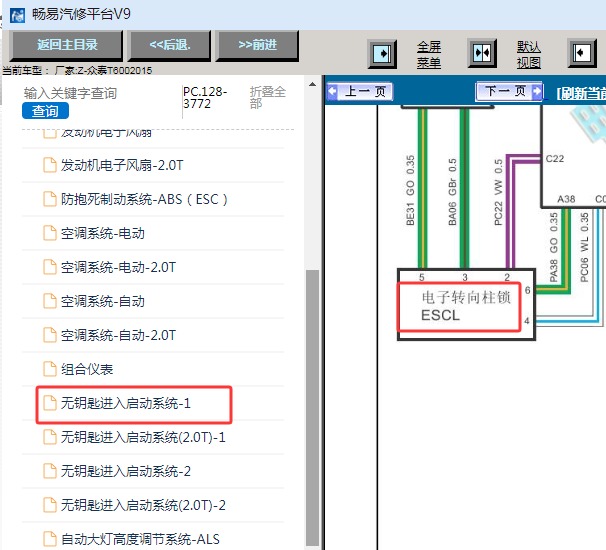Go back with the <<后退 button
The width and height of the screenshot is (606, 550).
pos(169,45)
